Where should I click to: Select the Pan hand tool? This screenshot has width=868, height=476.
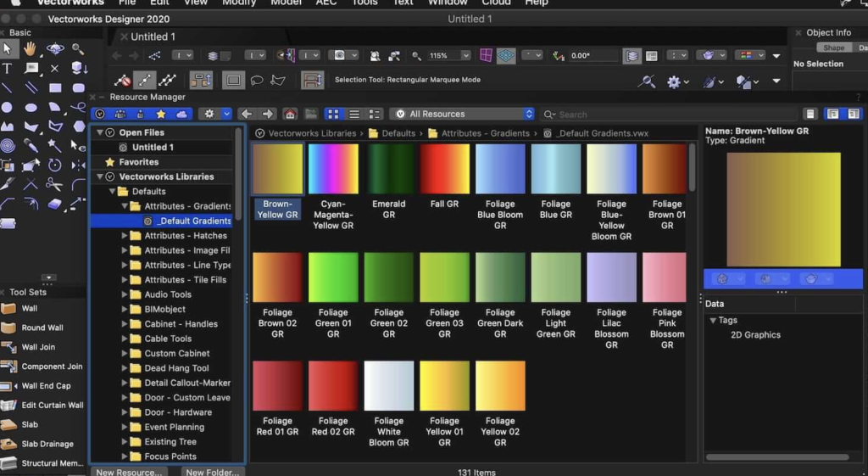point(30,48)
